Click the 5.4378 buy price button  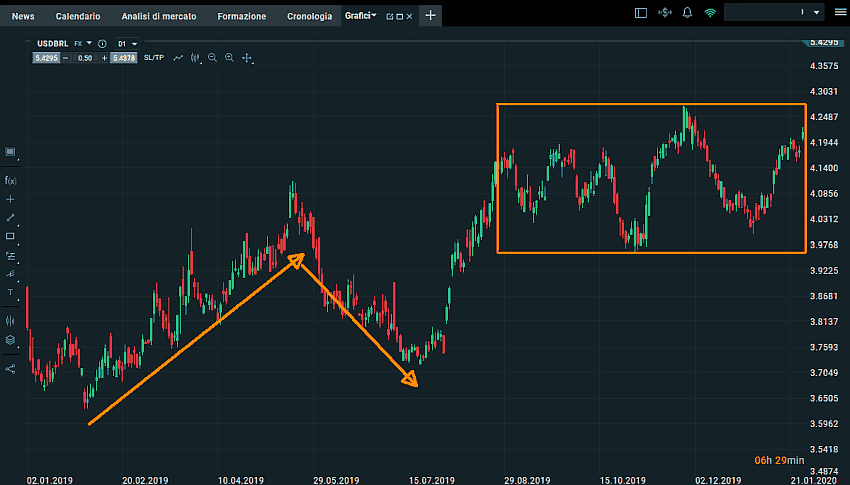(124, 58)
